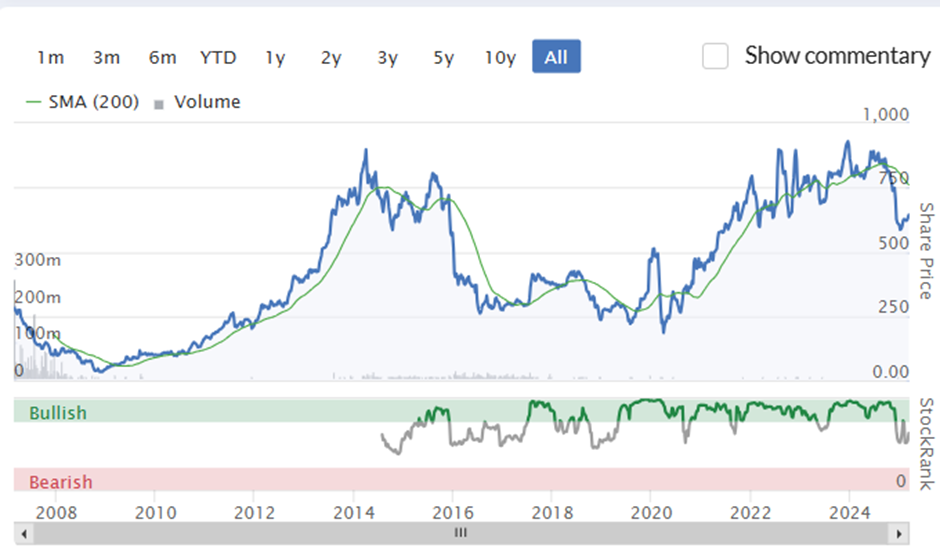This screenshot has width=940, height=559.
Task: Select the 1m time range
Action: pos(50,57)
